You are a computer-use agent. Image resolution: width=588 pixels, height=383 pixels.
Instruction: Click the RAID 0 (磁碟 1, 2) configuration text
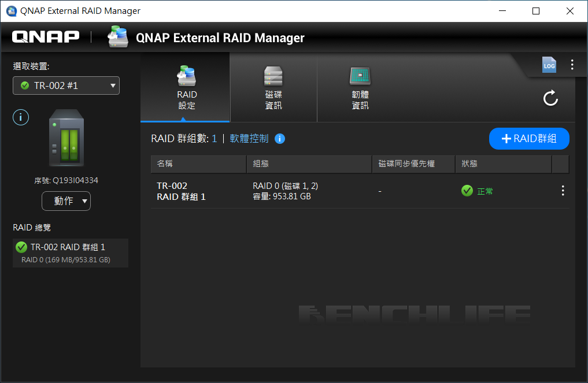pyautogui.click(x=286, y=186)
